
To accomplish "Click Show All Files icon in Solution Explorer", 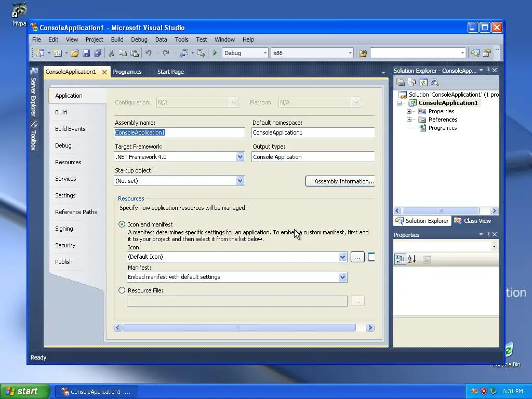I will tap(412, 82).
